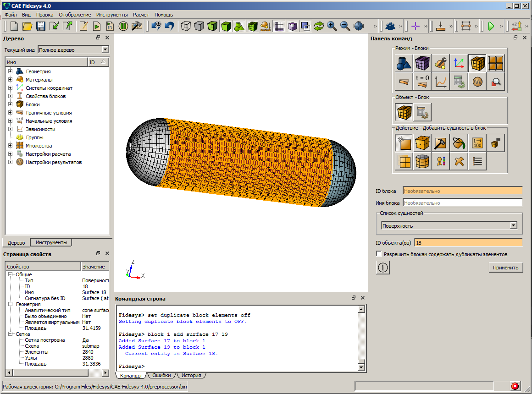Open the Помощь menu
532x394 pixels.
click(164, 15)
